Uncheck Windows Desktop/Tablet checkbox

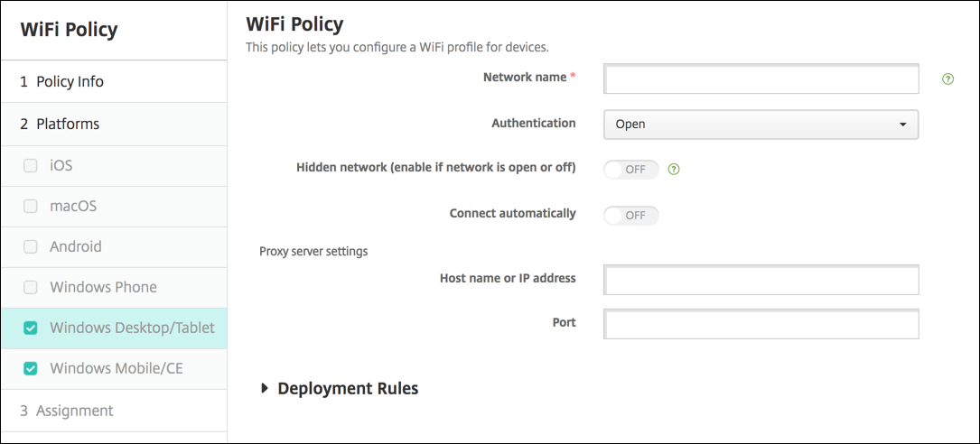pyautogui.click(x=31, y=328)
